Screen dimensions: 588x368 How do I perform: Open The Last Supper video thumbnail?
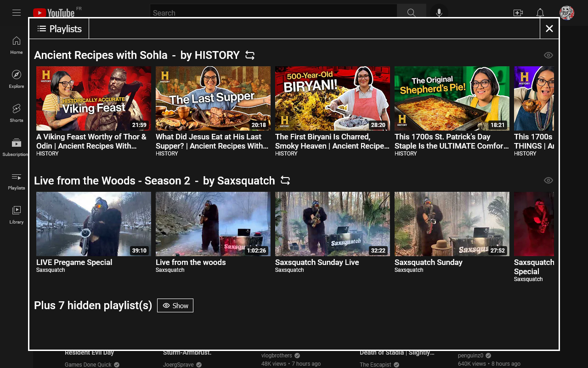click(213, 98)
